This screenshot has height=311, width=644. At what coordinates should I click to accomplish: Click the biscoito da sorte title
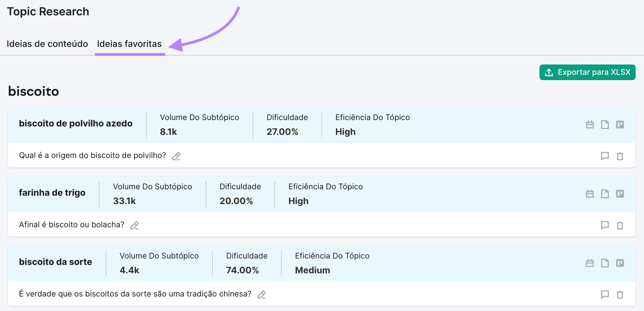tap(55, 262)
